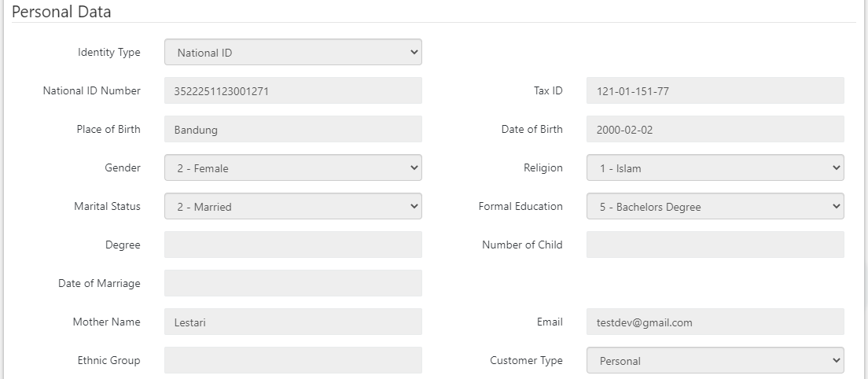This screenshot has width=868, height=379.
Task: Click the National ID Number input field
Action: (292, 91)
